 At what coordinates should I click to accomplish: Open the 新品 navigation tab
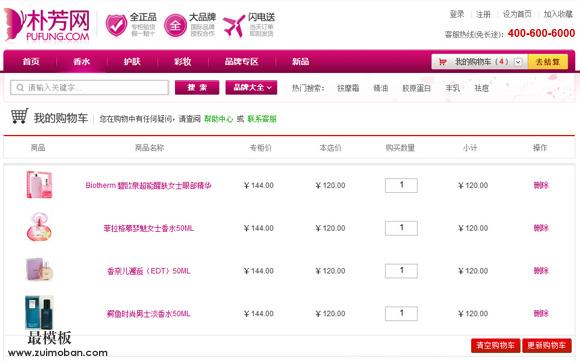pos(300,61)
